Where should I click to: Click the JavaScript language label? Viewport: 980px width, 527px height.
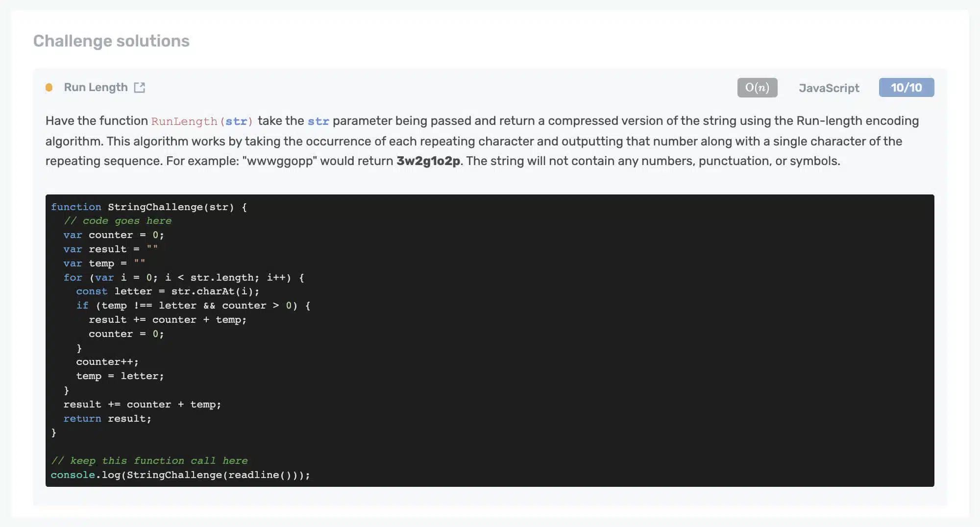click(x=829, y=88)
